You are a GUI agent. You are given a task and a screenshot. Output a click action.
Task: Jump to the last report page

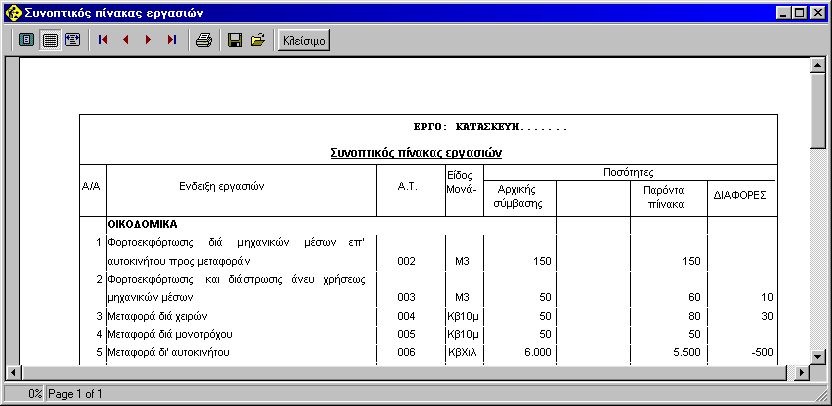tap(172, 40)
